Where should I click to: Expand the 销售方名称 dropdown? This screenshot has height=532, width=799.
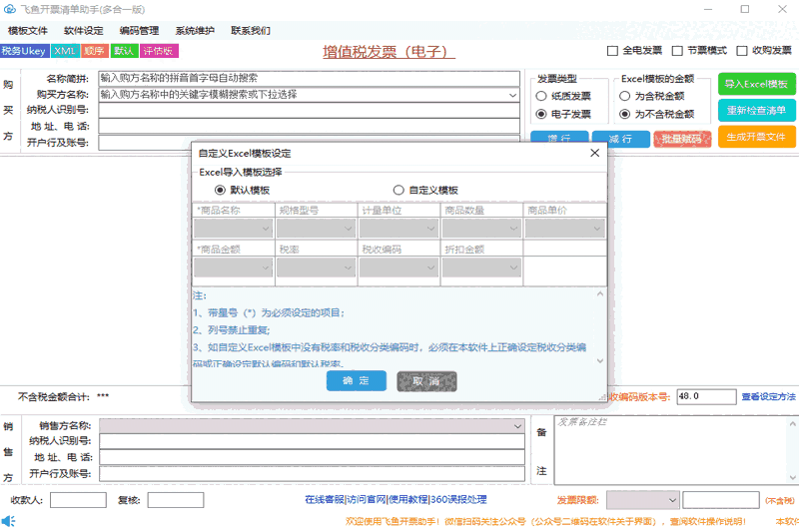point(517,425)
